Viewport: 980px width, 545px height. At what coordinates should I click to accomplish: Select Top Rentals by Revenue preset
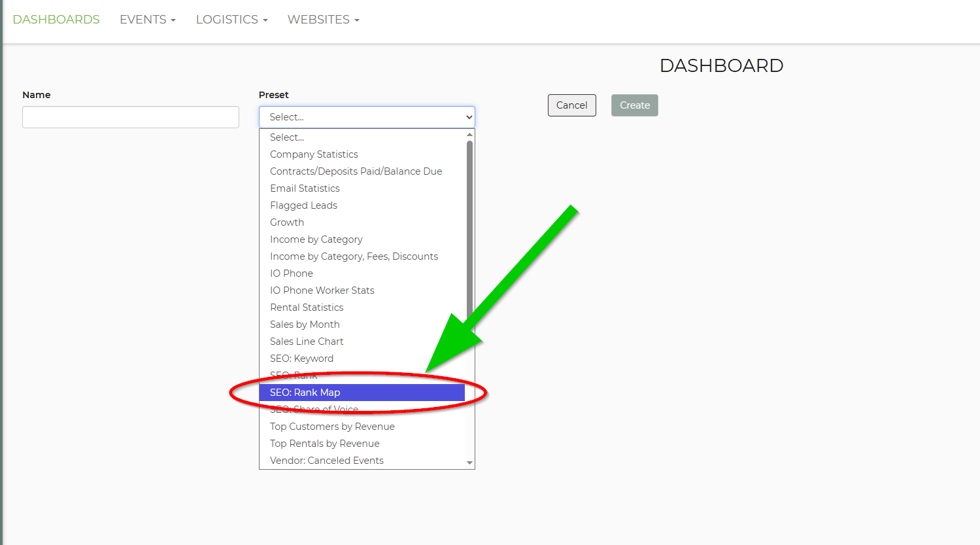coord(362,444)
